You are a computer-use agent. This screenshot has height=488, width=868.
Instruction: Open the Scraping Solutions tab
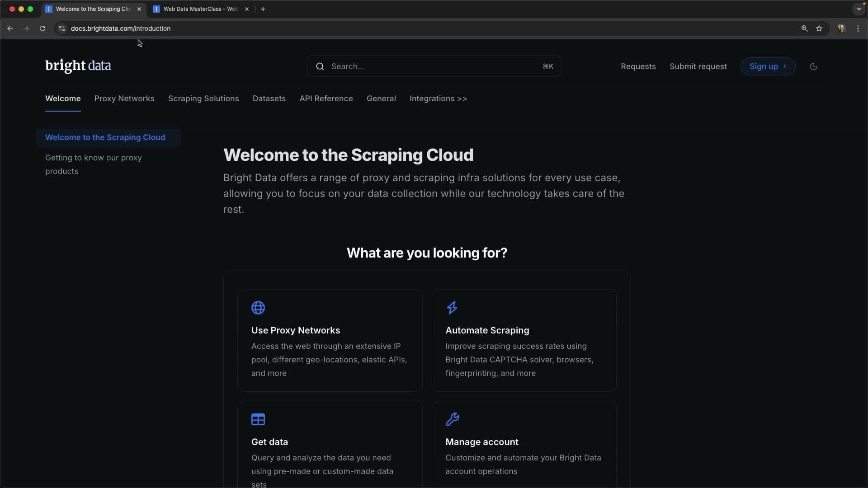click(x=203, y=99)
